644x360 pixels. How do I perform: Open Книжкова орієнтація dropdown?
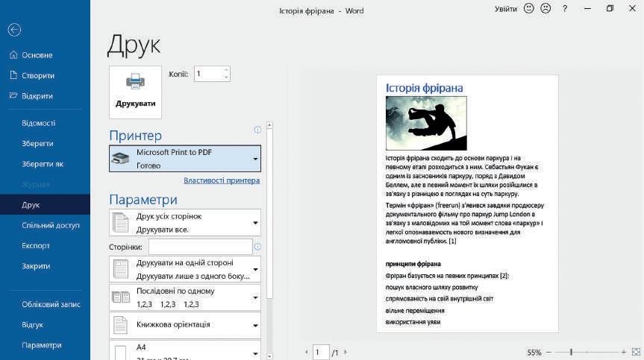185,325
